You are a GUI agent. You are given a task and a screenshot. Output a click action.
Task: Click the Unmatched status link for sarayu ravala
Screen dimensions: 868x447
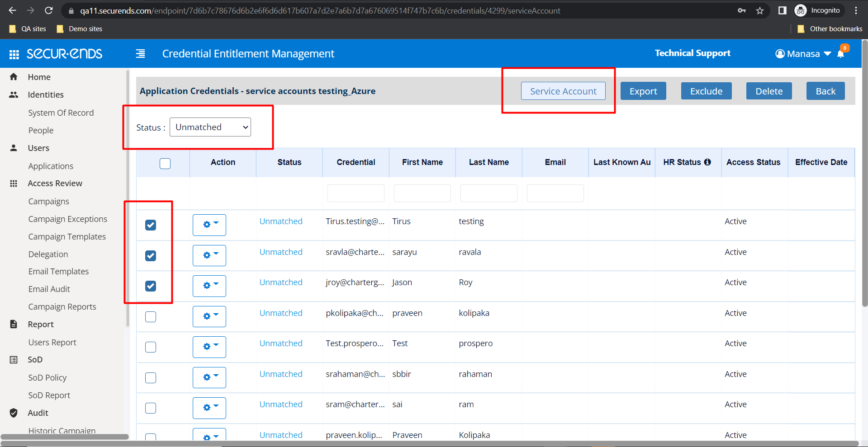coord(280,252)
